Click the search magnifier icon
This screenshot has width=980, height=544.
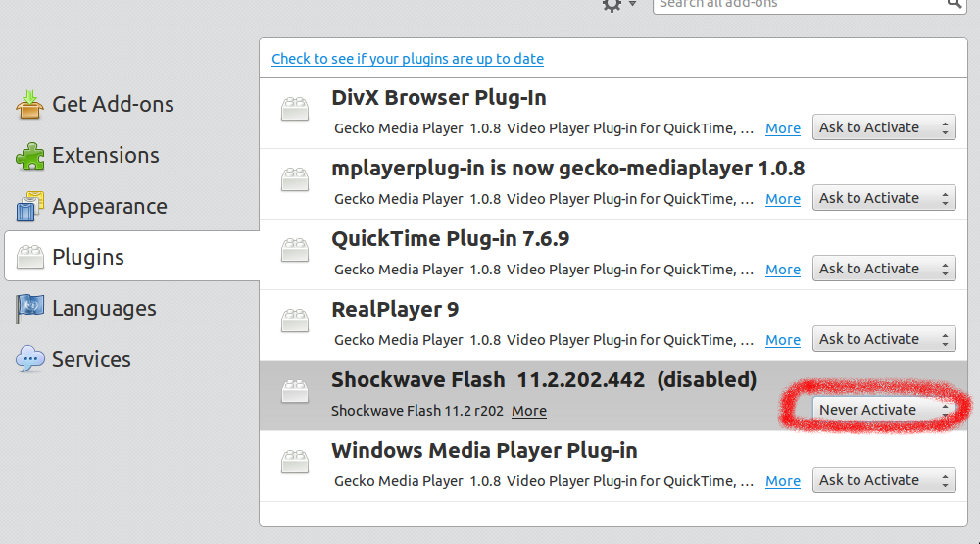[x=955, y=4]
